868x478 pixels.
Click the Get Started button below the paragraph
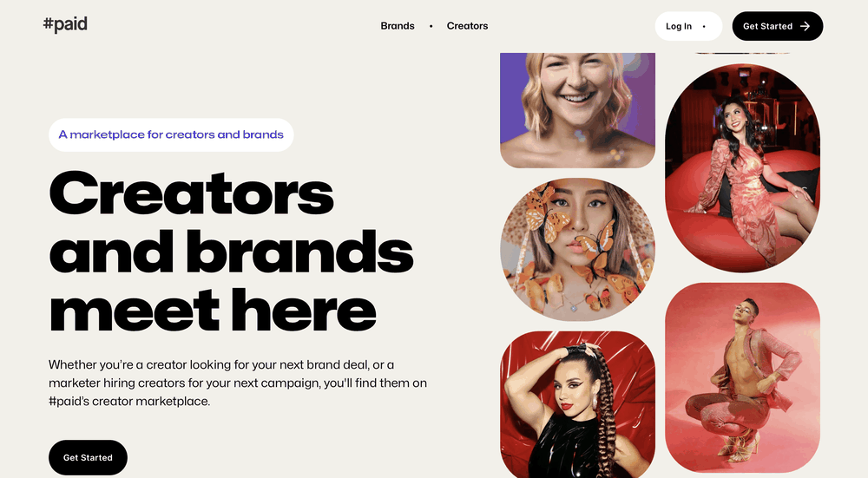click(88, 457)
